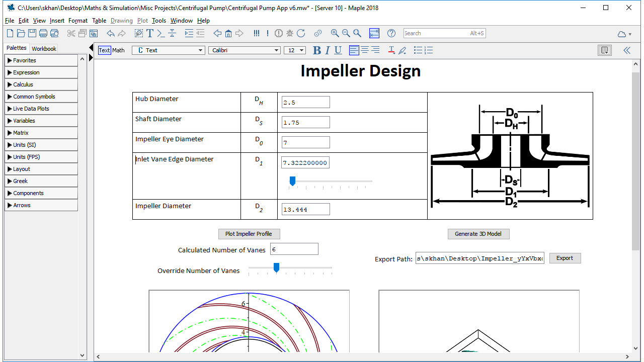This screenshot has width=644, height=362.
Task: Undo the last action
Action: click(111, 33)
